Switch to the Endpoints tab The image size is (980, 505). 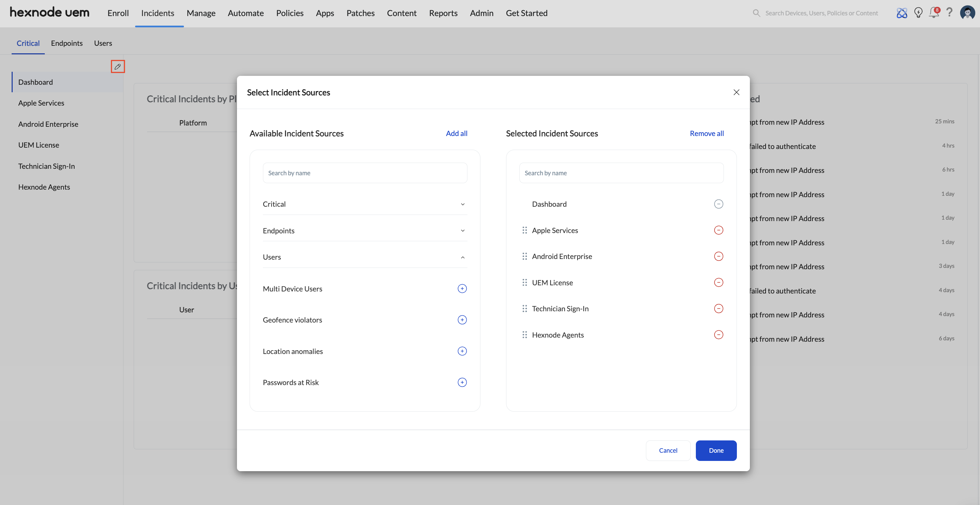click(x=67, y=43)
